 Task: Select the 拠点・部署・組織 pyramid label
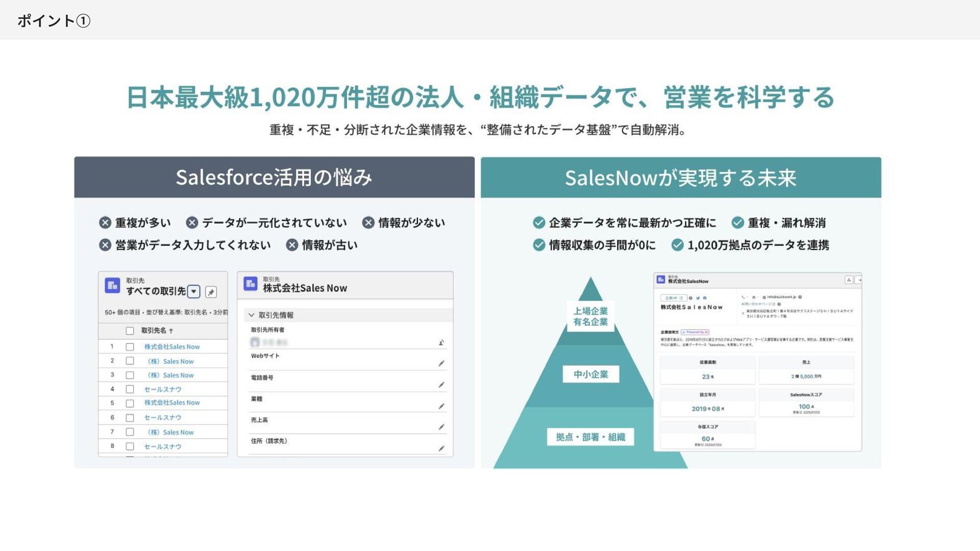[x=591, y=437]
